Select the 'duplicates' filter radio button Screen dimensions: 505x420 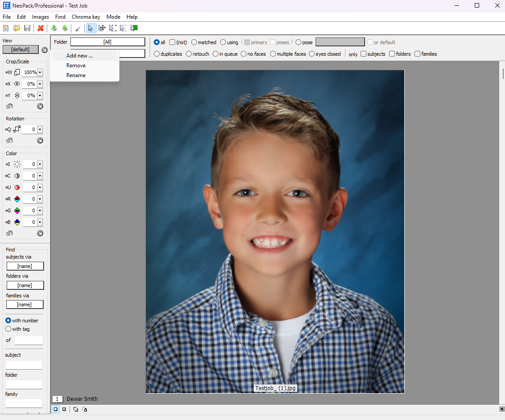click(x=156, y=54)
